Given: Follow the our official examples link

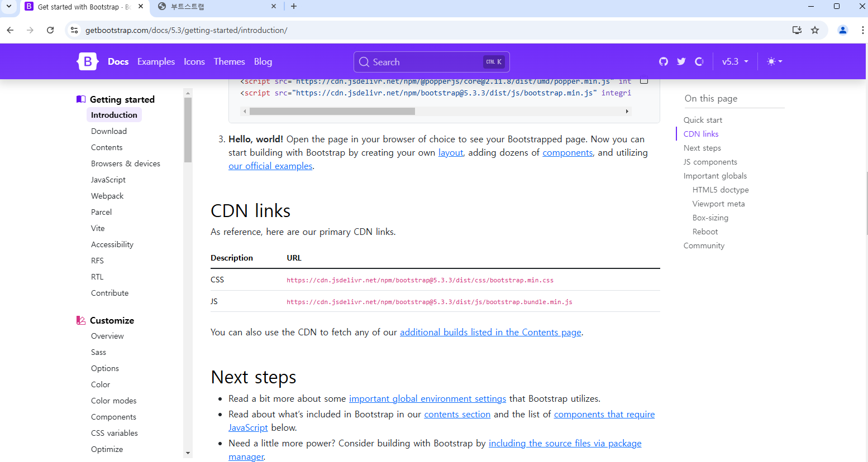Looking at the screenshot, I should [270, 166].
